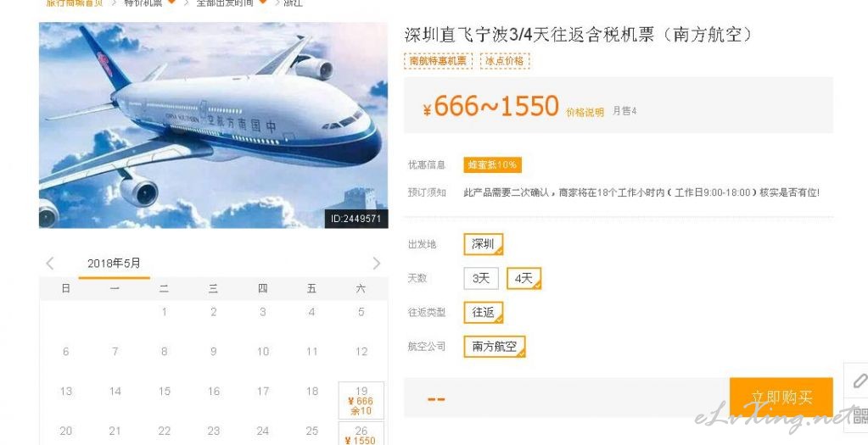Advance calendar with right arrow
The height and width of the screenshot is (445, 868).
point(377,263)
